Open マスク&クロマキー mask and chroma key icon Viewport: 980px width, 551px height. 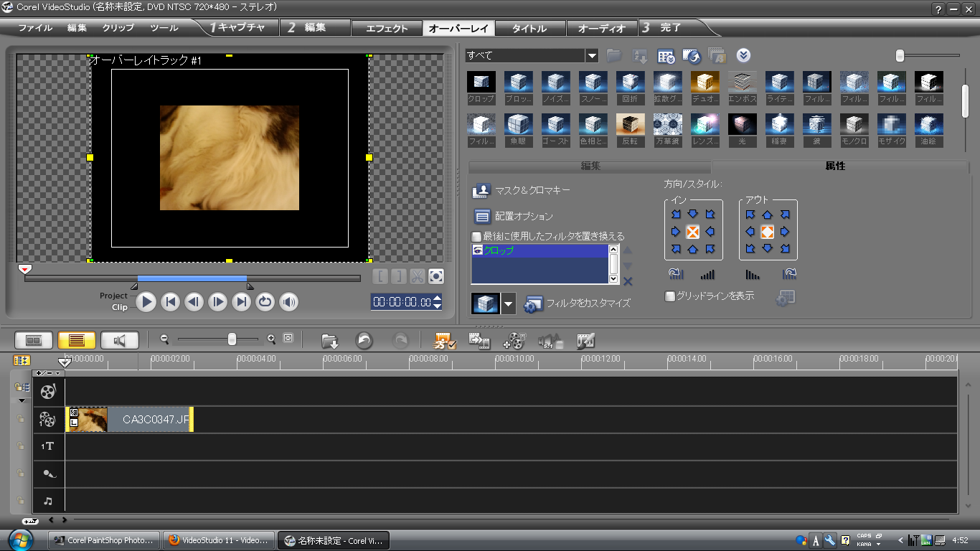tap(481, 191)
